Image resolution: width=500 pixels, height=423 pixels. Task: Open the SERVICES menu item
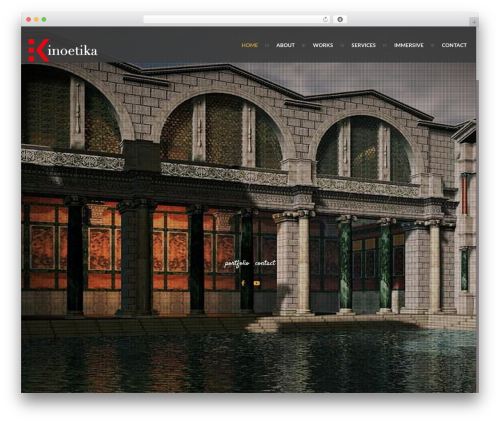click(x=363, y=45)
